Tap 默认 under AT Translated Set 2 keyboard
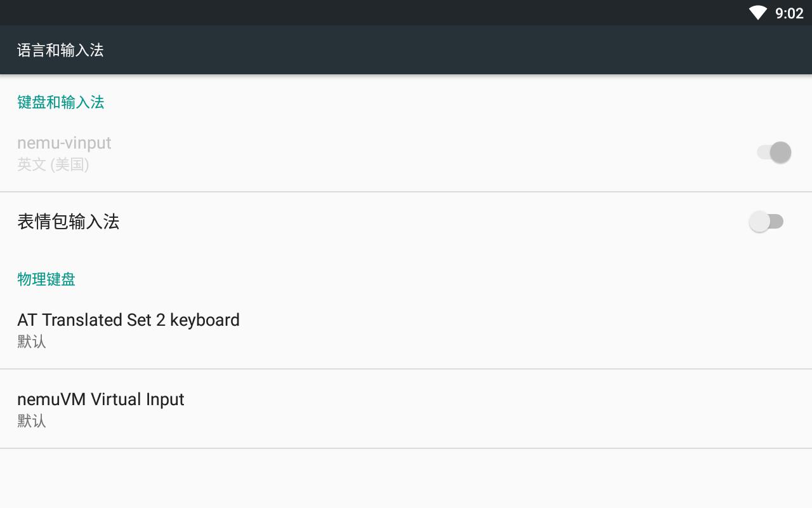812x508 pixels. (32, 342)
